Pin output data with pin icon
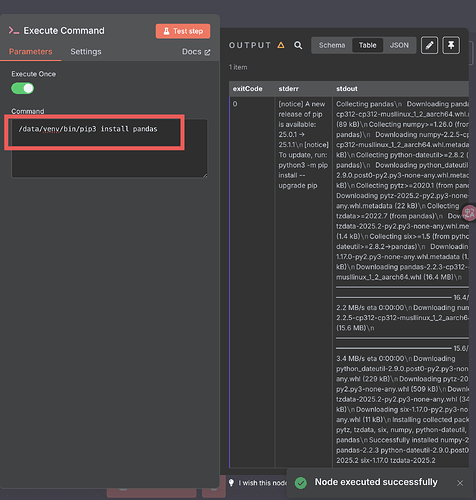This screenshot has height=500, width=476. tap(451, 45)
